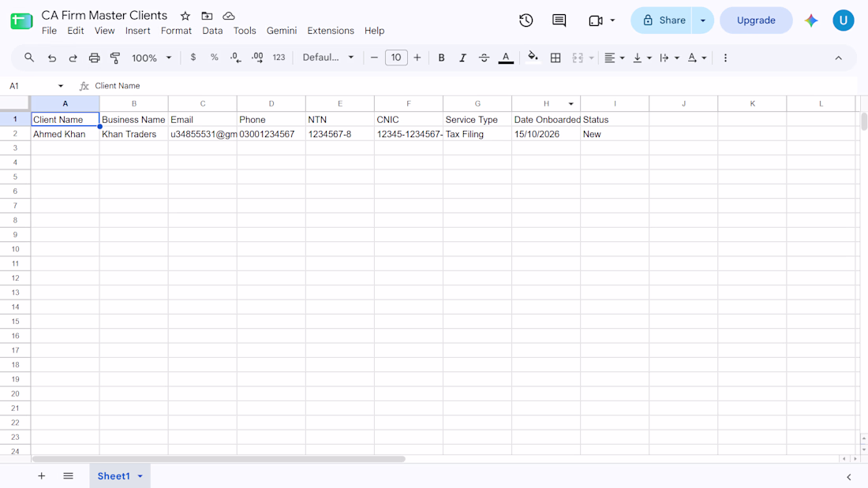Star the CA Firm Master Clients document

(185, 16)
